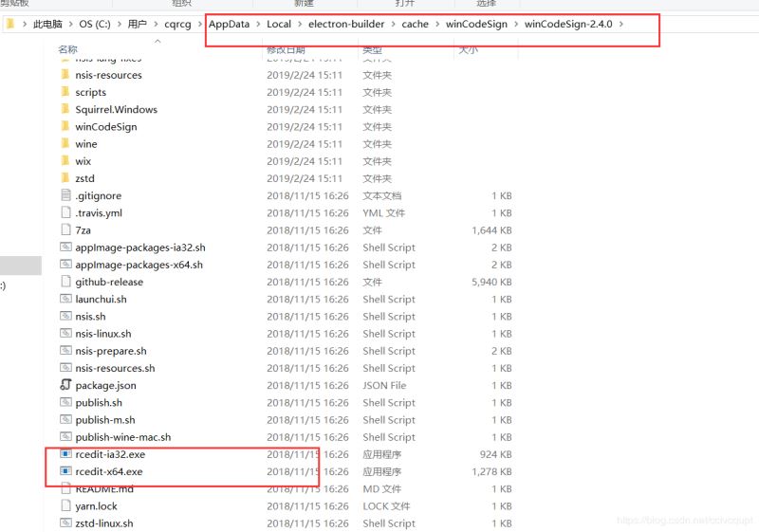The image size is (759, 532).
Task: Jump to electron-builder breadcrumb segment
Action: [346, 25]
